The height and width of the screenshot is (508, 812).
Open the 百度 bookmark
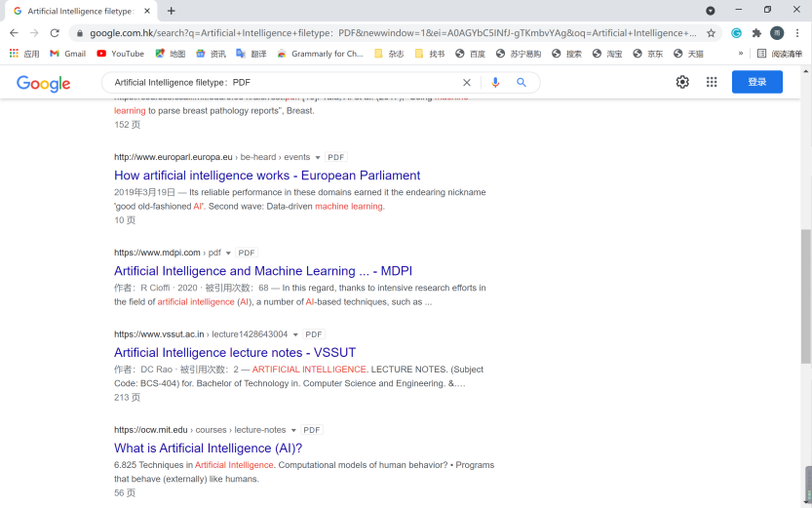click(x=470, y=54)
